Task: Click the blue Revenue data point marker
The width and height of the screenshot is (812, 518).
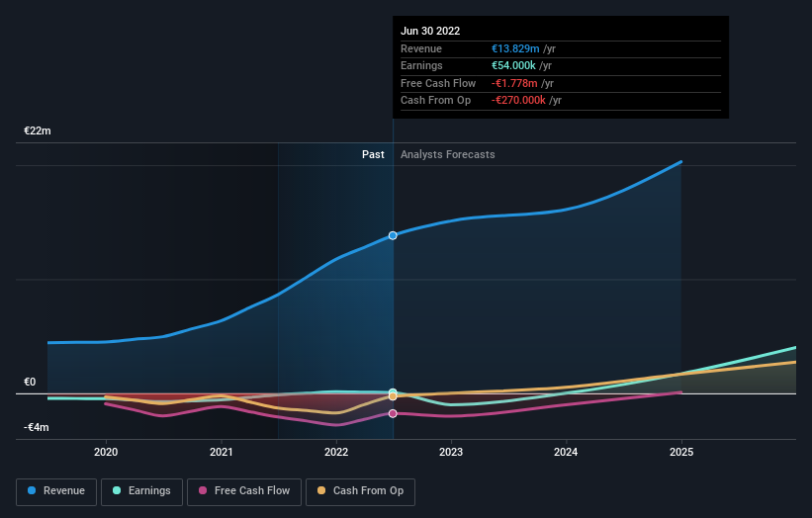Action: [x=393, y=235]
